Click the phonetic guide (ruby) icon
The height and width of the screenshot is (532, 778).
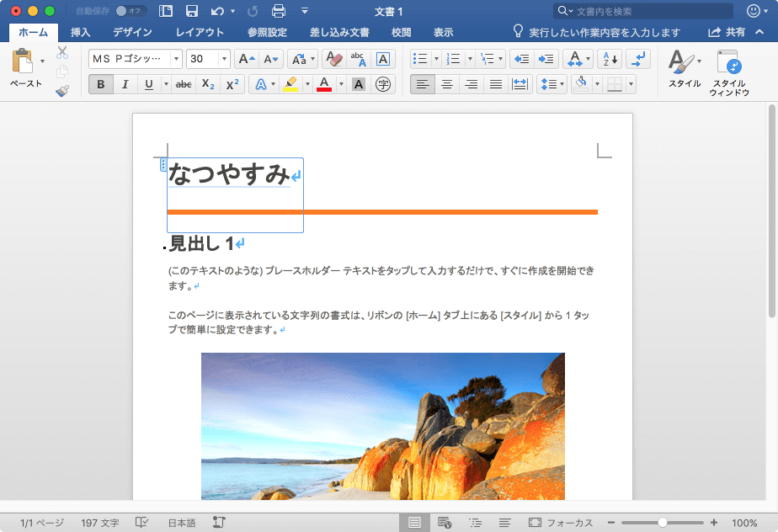coord(358,59)
